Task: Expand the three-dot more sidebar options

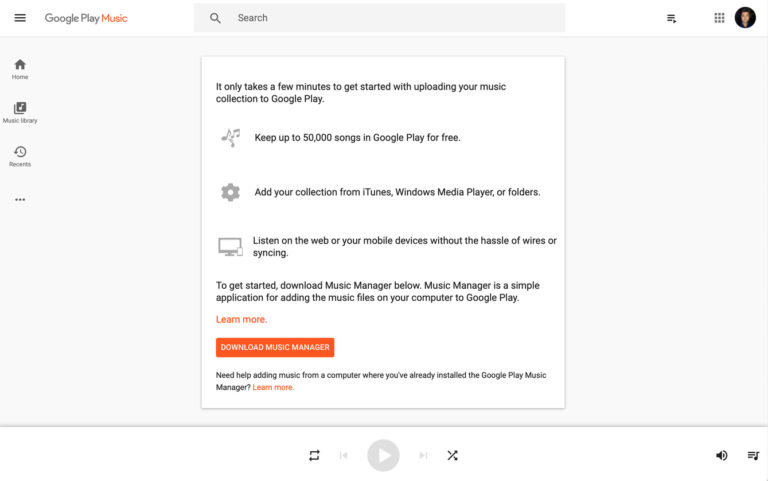Action: pos(20,200)
